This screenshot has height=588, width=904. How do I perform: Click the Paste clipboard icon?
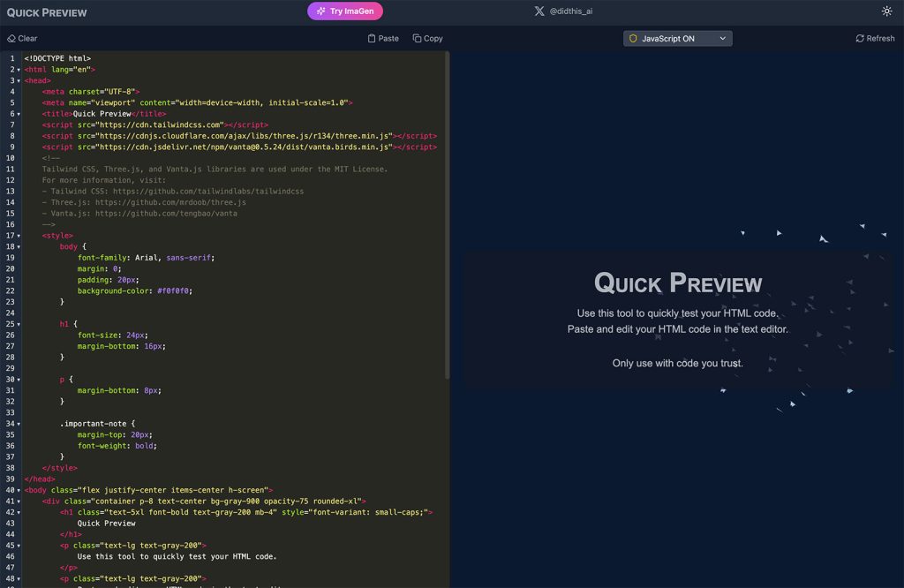tap(372, 39)
